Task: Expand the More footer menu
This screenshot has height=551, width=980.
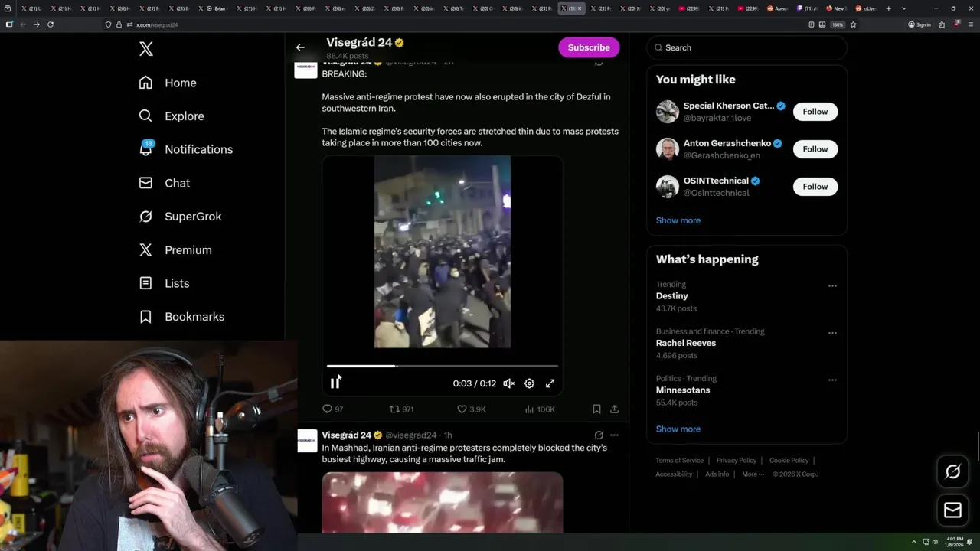Action: point(752,474)
